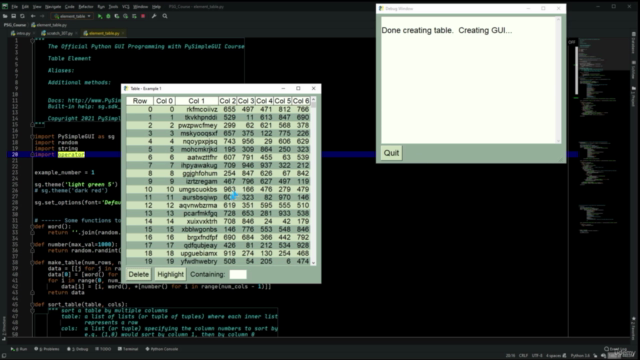Click Highlight button in Table window
The width and height of the screenshot is (640, 360).
(170, 274)
